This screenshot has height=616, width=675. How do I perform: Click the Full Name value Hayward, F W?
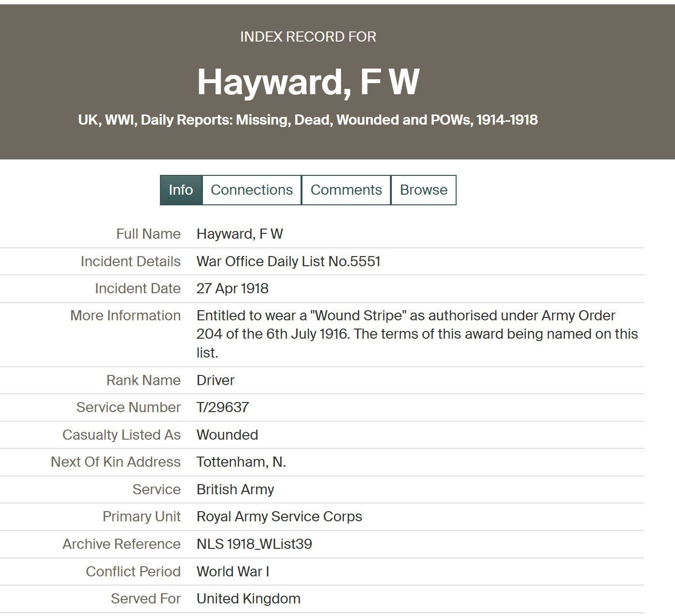coord(240,234)
